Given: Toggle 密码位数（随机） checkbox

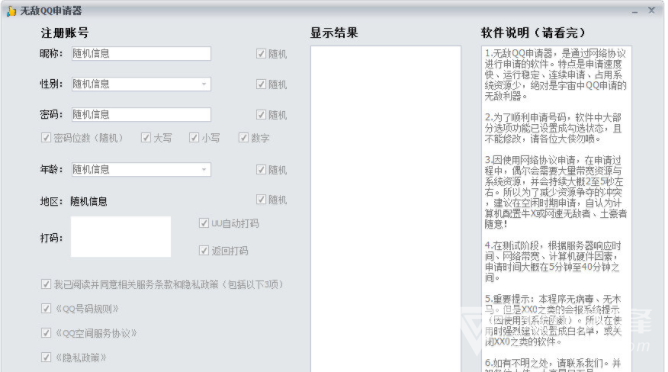Looking at the screenshot, I should [x=46, y=138].
